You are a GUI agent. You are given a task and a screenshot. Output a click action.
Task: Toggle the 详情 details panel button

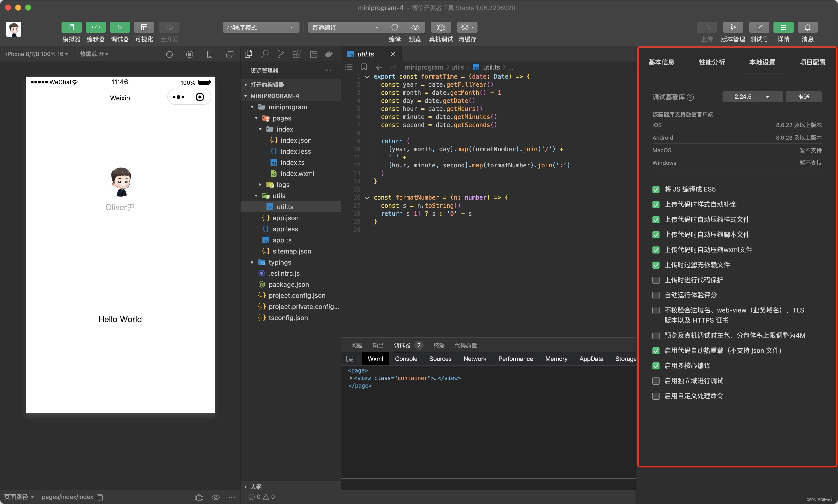(783, 27)
